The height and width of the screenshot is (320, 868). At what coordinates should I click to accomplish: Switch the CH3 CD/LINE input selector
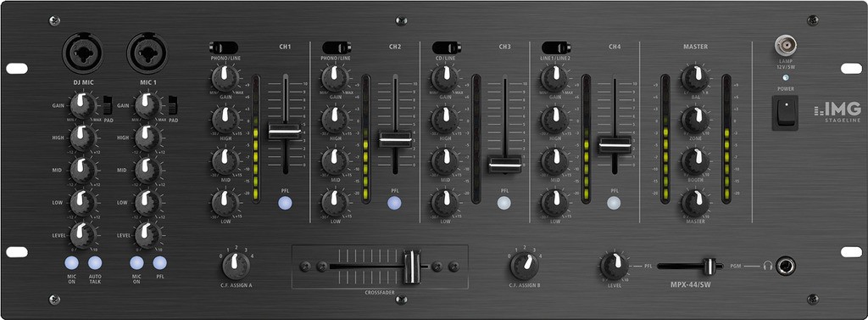(x=446, y=48)
